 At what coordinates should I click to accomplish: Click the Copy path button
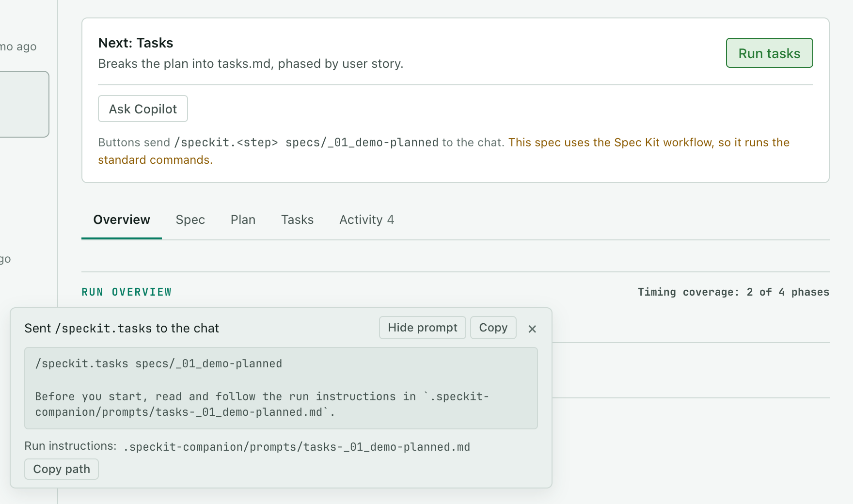[x=62, y=469]
